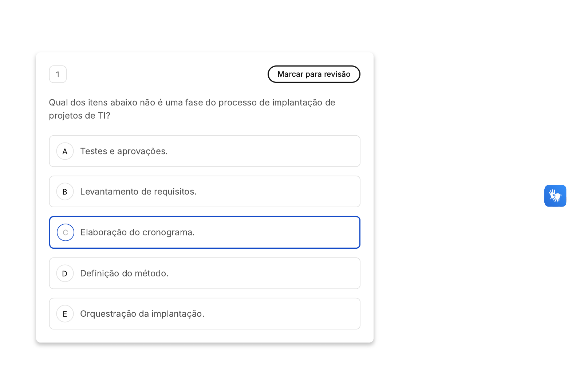572x392 pixels.
Task: Click the letter A circle
Action: click(x=65, y=151)
